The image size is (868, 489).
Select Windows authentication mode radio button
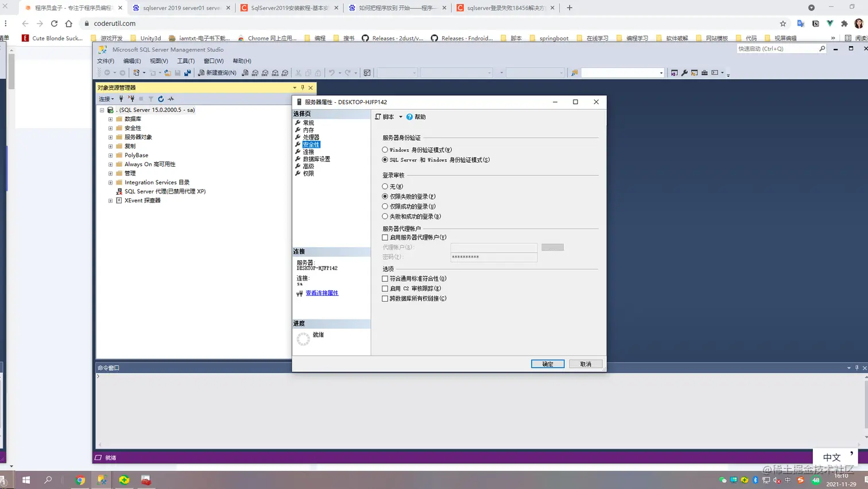click(385, 150)
